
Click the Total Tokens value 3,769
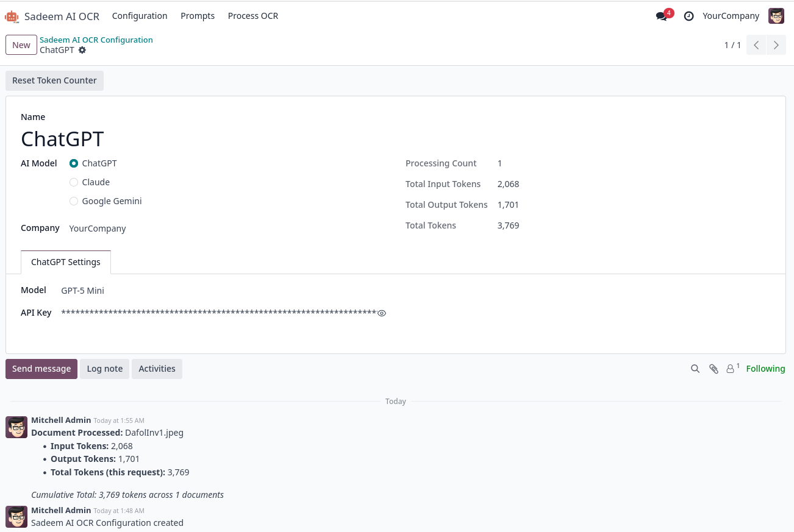click(509, 225)
